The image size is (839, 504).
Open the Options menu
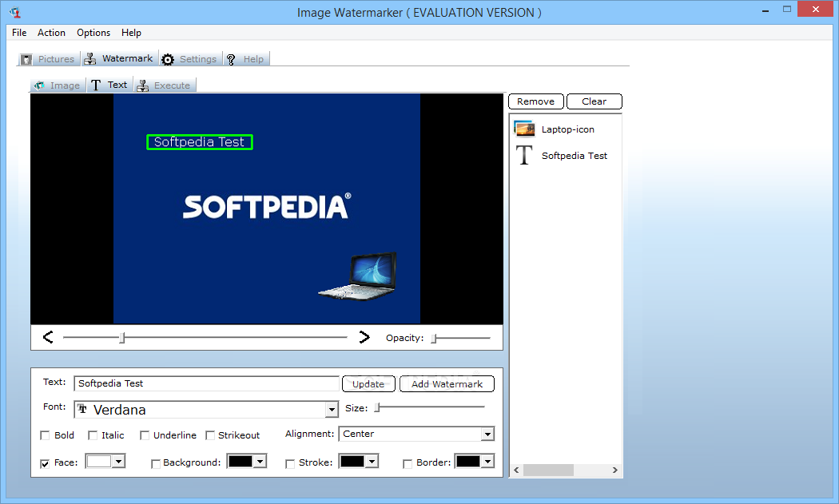pyautogui.click(x=93, y=33)
